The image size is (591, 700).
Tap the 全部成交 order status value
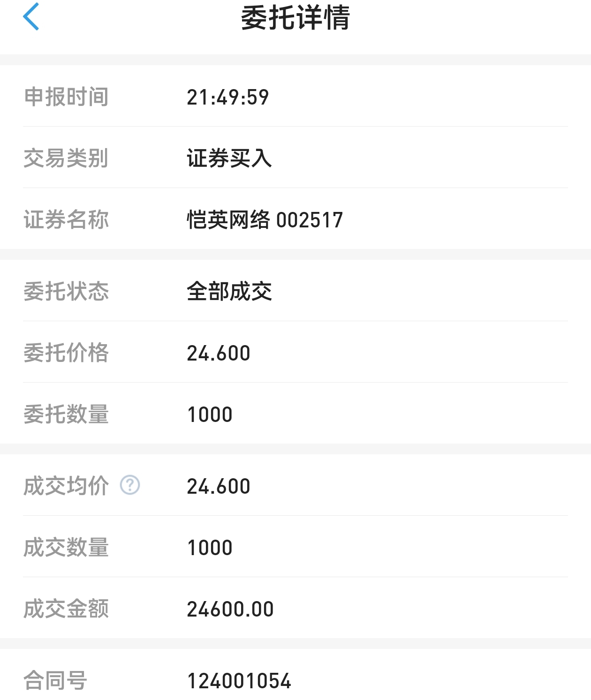click(229, 292)
